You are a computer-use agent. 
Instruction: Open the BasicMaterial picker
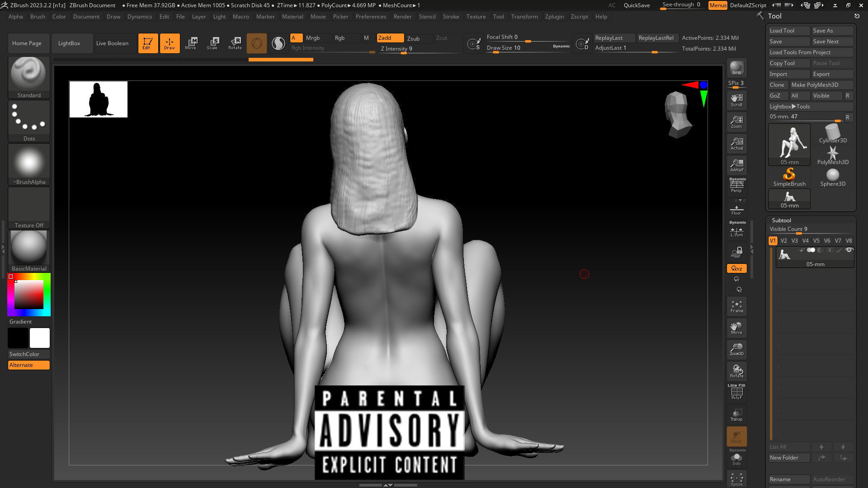[29, 251]
